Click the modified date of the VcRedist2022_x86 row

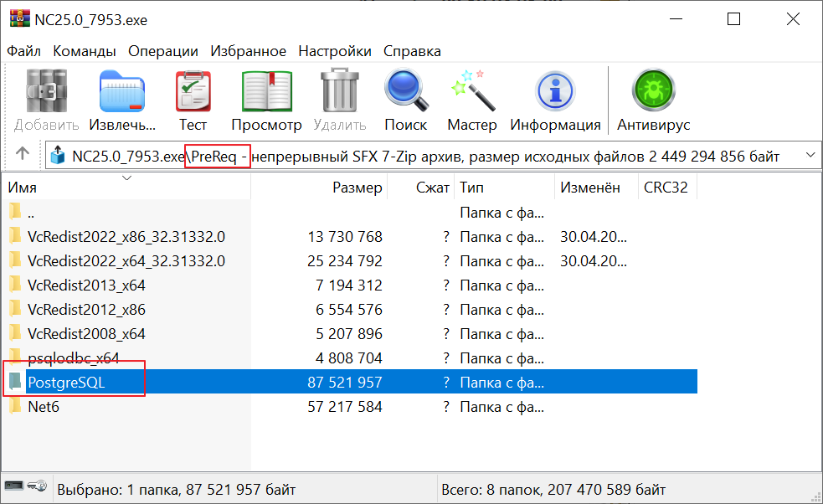pyautogui.click(x=593, y=237)
